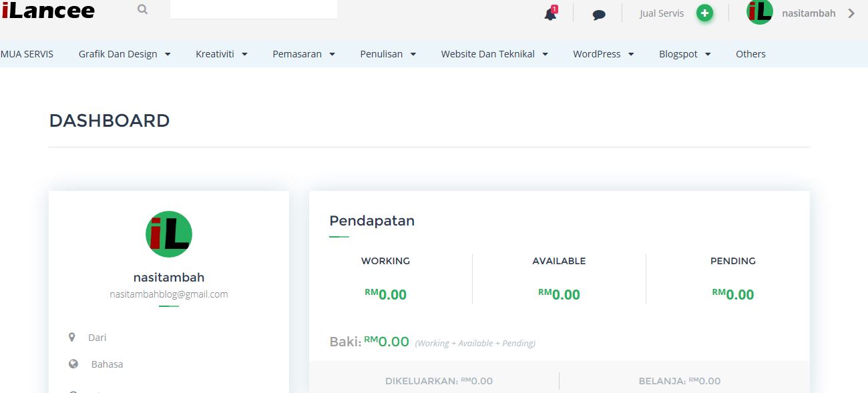Click the Jual Servis link
This screenshot has height=393, width=868.
tap(662, 13)
